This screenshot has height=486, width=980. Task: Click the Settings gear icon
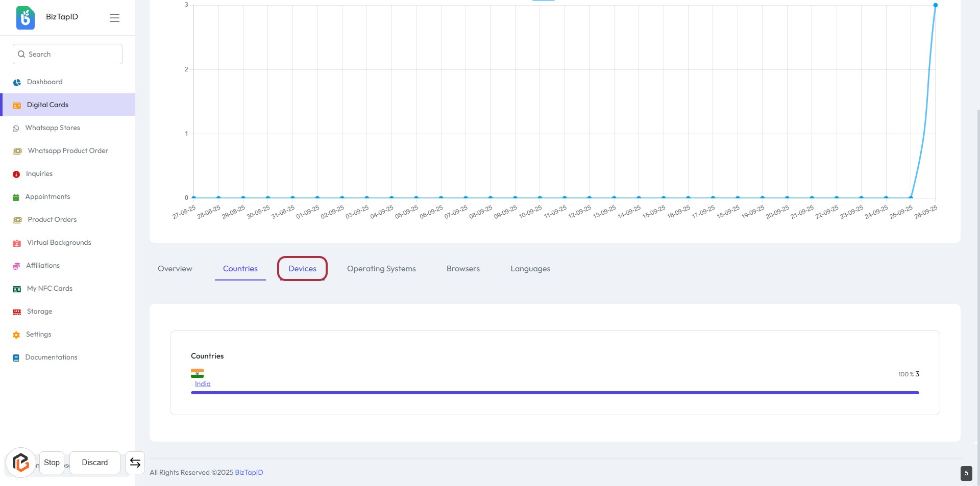[x=16, y=335]
